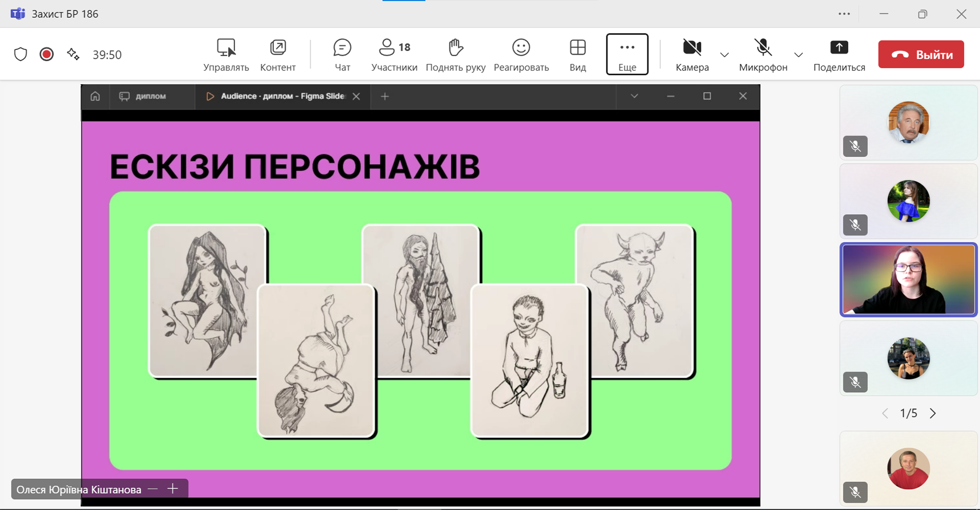Image resolution: width=980 pixels, height=510 pixels.
Task: Zoom in shared content with plus
Action: (x=173, y=489)
